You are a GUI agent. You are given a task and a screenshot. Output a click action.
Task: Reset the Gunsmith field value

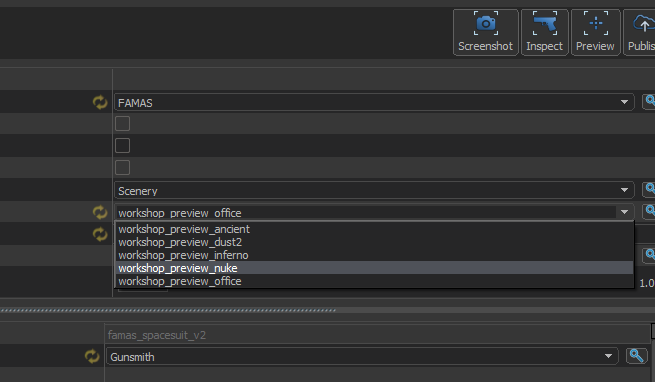92,357
